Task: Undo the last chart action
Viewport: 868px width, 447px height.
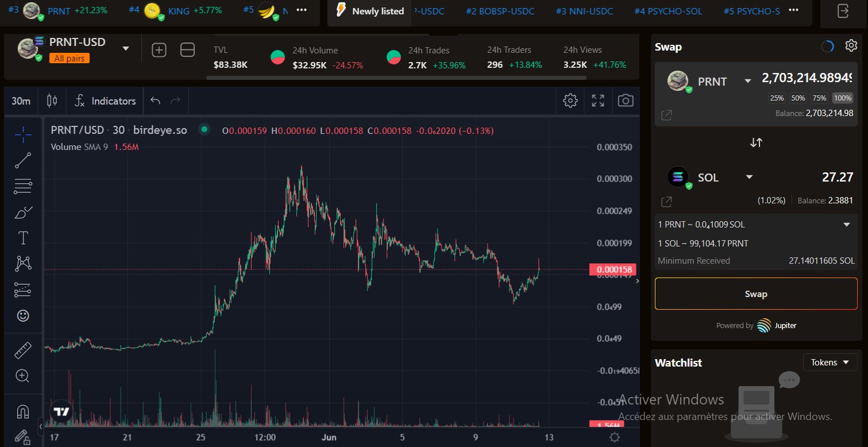Action: [155, 101]
